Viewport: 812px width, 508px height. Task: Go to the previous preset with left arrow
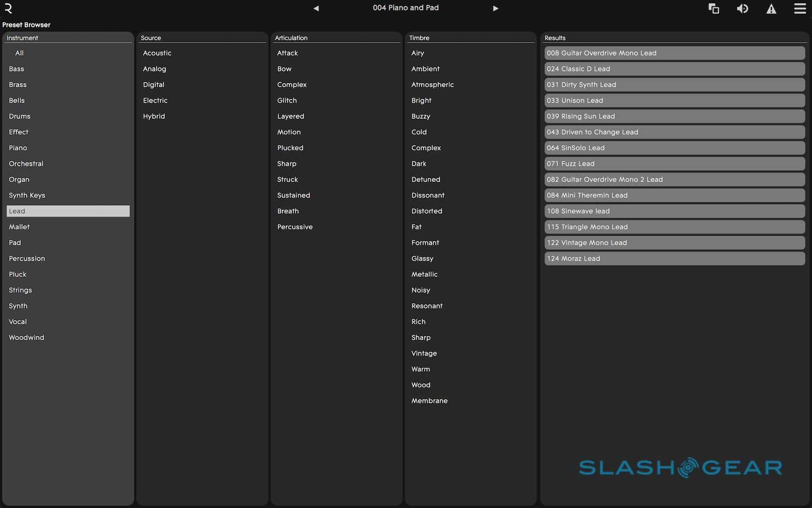tap(316, 8)
